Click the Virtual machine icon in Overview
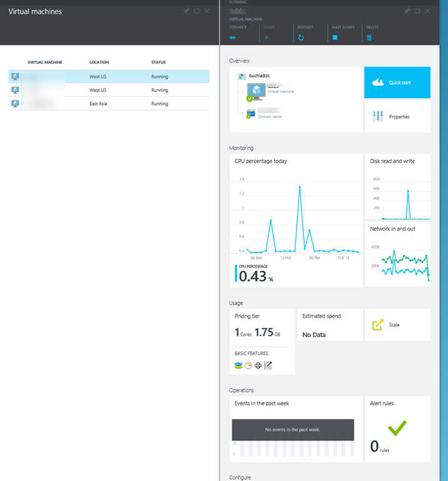This screenshot has width=448, height=481. 255,92
